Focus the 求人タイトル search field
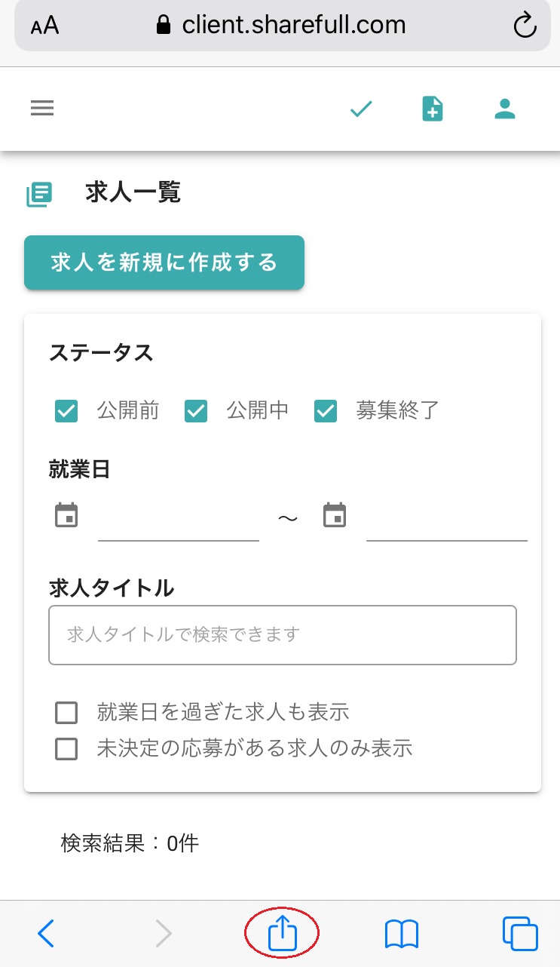 click(283, 635)
